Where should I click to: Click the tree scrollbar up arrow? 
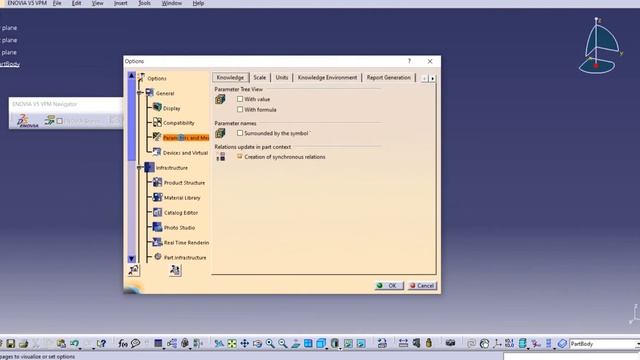click(131, 76)
